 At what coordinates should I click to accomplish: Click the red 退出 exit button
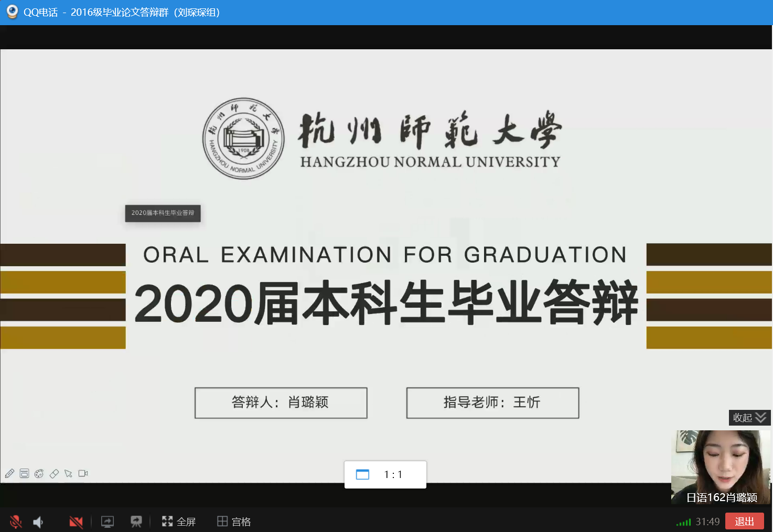744,522
